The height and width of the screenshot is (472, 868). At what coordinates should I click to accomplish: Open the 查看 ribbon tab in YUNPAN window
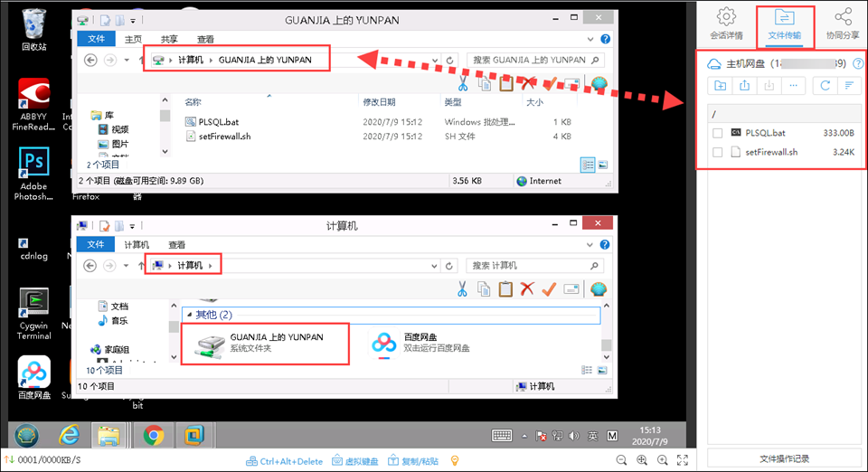[x=205, y=39]
